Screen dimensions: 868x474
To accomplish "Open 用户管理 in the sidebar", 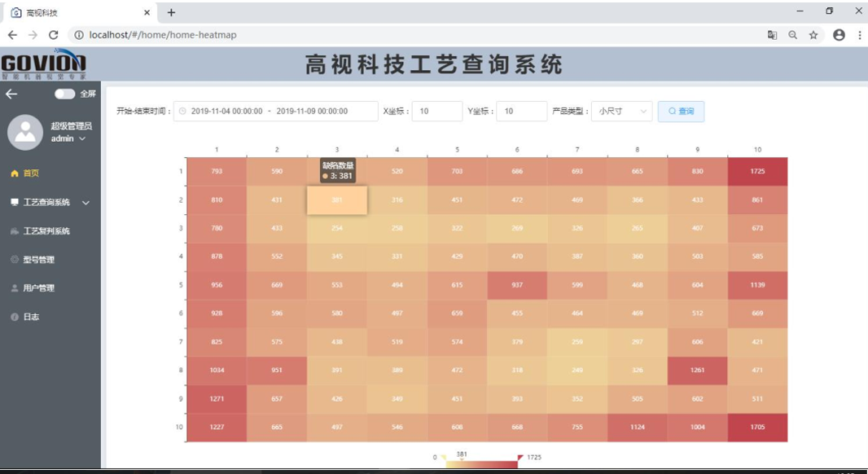I will 39,288.
